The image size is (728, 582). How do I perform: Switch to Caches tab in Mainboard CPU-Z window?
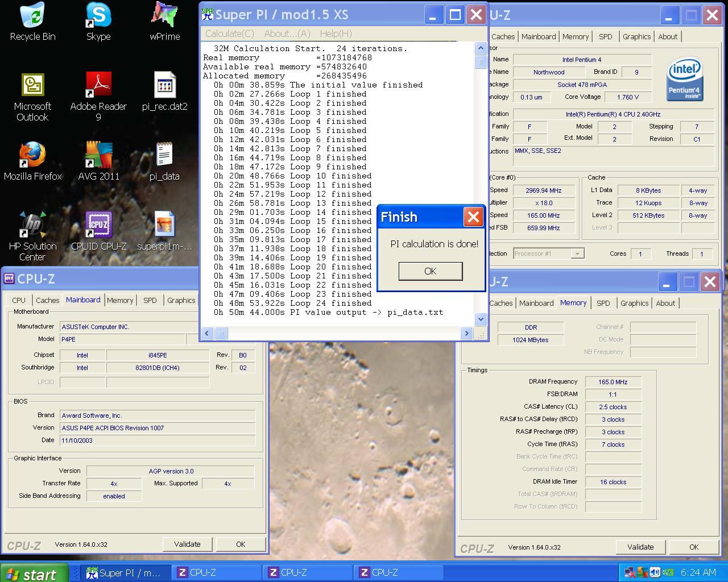[x=48, y=300]
